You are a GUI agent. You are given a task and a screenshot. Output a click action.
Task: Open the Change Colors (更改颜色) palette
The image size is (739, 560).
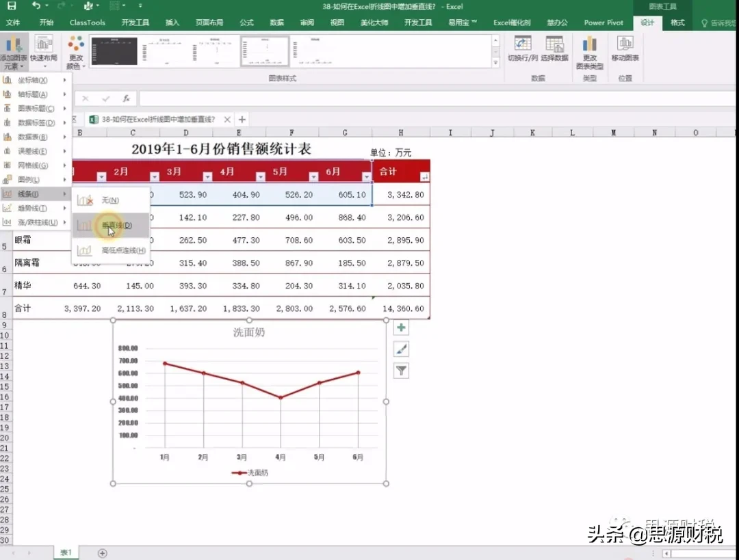(75, 53)
